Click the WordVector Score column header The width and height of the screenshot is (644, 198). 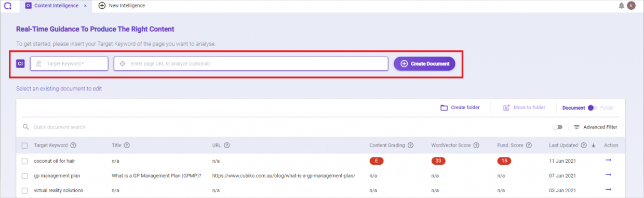451,146
